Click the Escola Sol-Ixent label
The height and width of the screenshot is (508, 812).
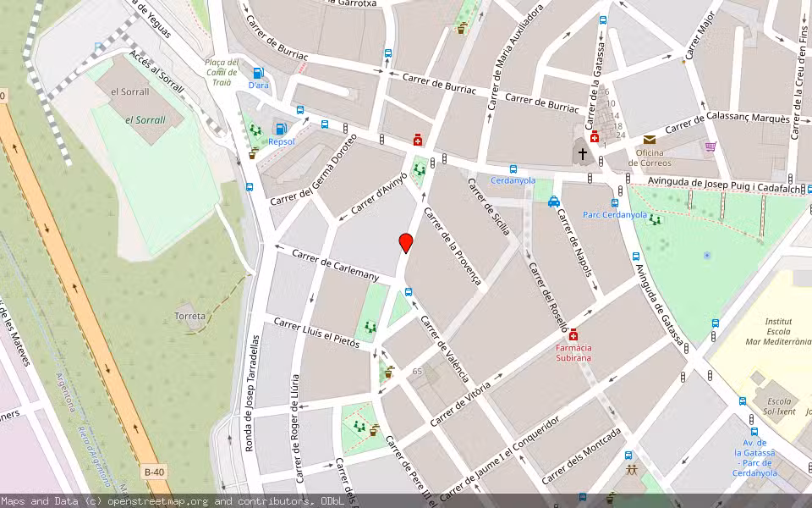[779, 406]
